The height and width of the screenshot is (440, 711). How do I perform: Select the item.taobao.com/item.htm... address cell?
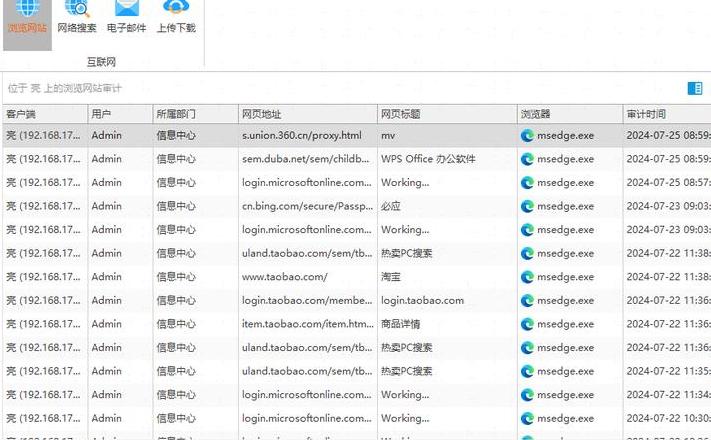pyautogui.click(x=308, y=324)
